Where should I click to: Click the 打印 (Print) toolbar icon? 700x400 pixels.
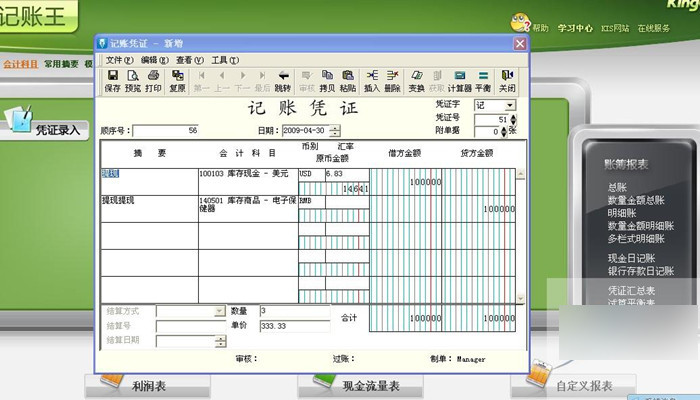point(153,80)
